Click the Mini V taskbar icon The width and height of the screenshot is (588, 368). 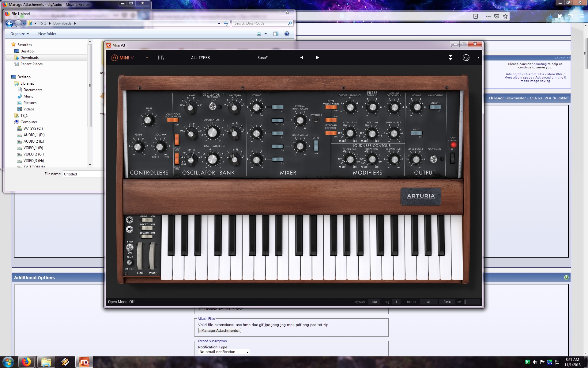(x=84, y=362)
